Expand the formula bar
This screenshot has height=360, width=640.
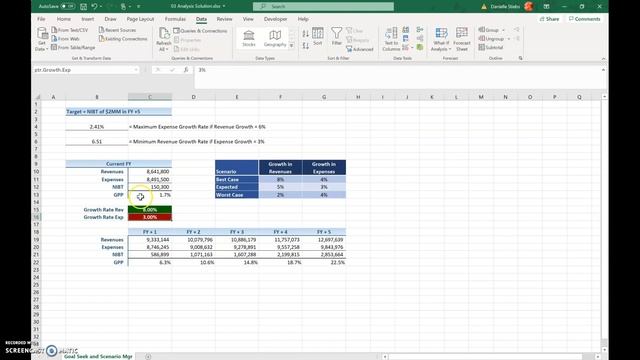click(x=603, y=70)
